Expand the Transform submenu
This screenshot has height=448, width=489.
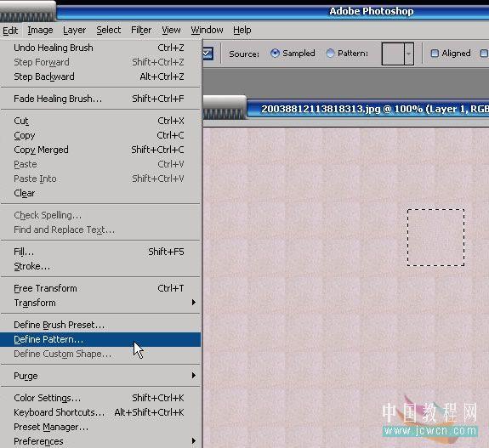coord(100,303)
